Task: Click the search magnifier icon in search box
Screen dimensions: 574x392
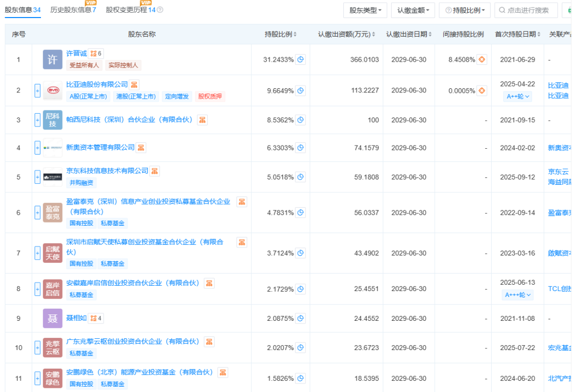Action: pyautogui.click(x=502, y=10)
